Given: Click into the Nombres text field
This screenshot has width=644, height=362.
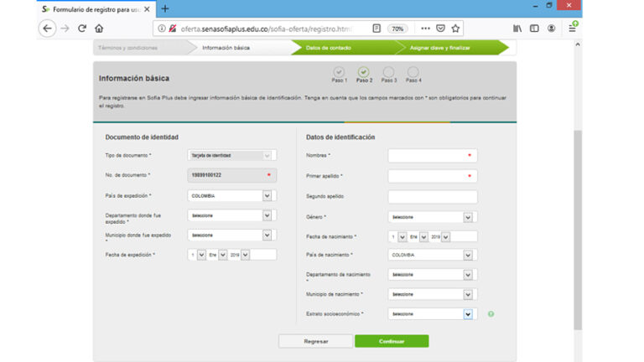Looking at the screenshot, I should click(x=432, y=156).
